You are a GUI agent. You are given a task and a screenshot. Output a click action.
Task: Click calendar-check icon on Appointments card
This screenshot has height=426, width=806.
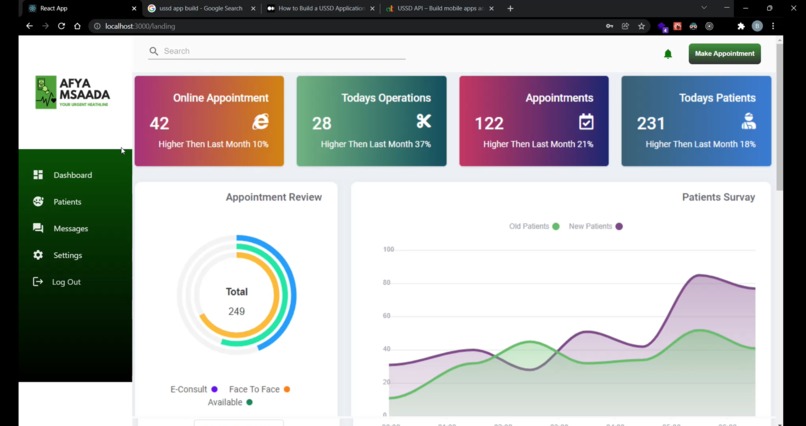tap(586, 122)
